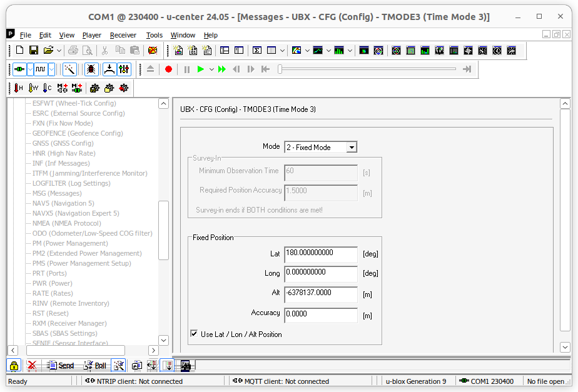This screenshot has width=578, height=392.
Task: Open the Sigma statistic view icon
Action: 257,50
